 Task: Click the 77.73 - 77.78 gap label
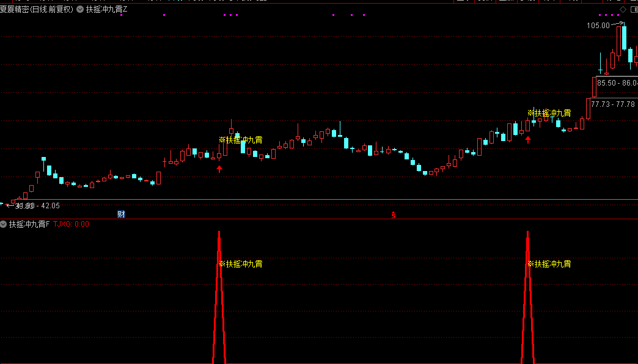point(613,104)
